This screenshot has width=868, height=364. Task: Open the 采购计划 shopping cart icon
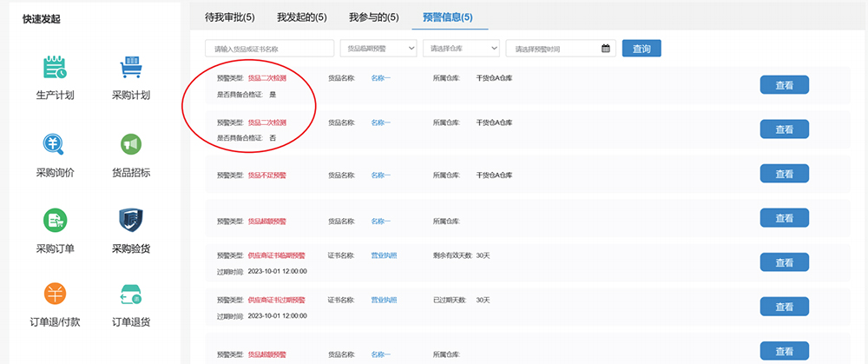click(131, 67)
